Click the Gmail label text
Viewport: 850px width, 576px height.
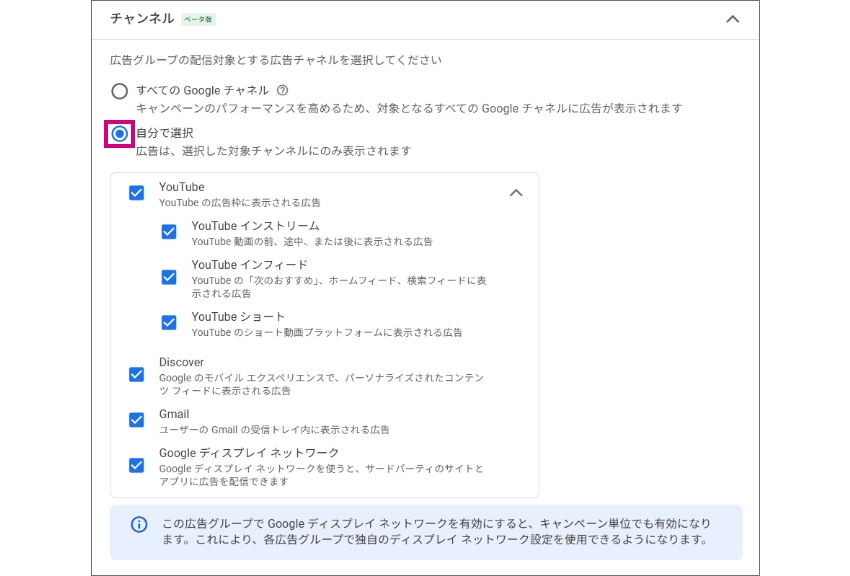coord(174,415)
